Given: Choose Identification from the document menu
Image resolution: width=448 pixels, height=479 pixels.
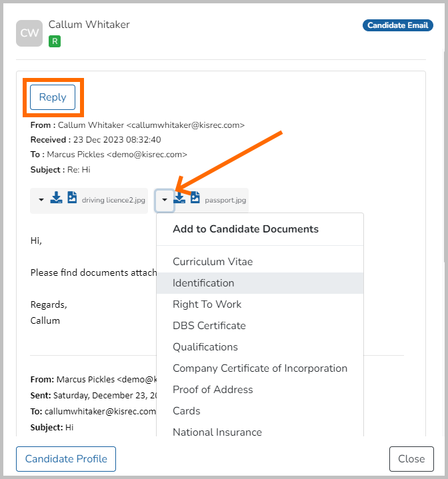Looking at the screenshot, I should 203,283.
